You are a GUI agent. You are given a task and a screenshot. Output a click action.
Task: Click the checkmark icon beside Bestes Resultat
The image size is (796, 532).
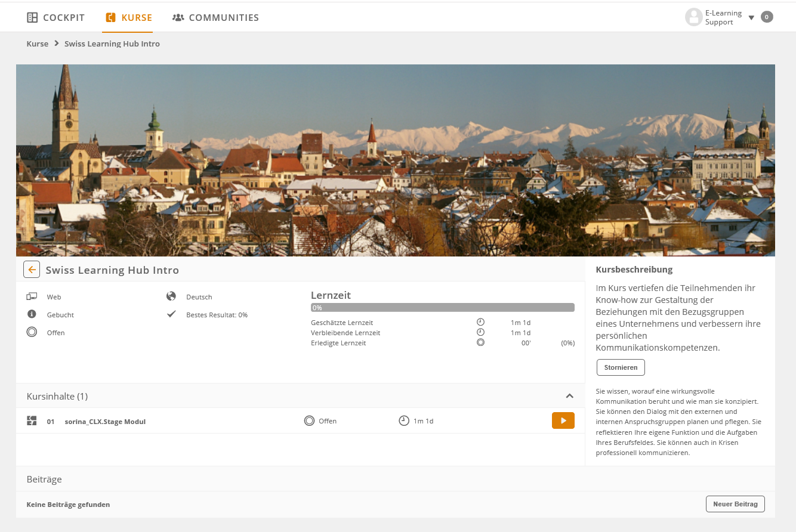click(171, 314)
